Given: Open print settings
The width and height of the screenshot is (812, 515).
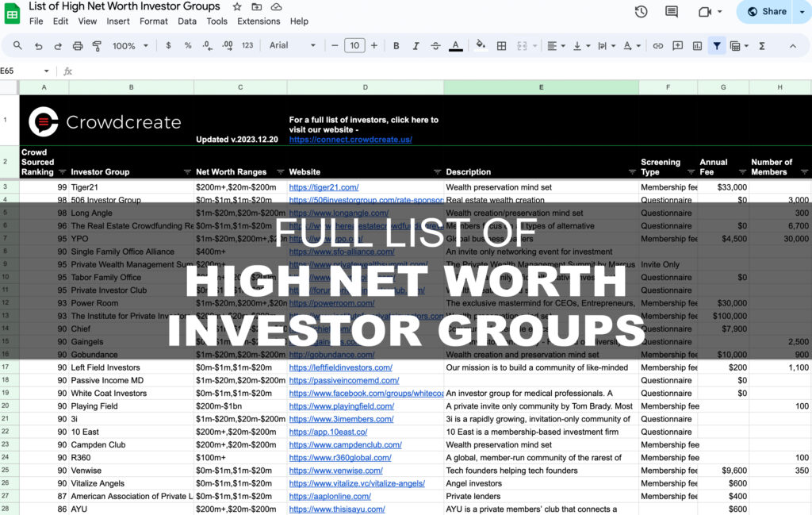Looking at the screenshot, I should [77, 46].
